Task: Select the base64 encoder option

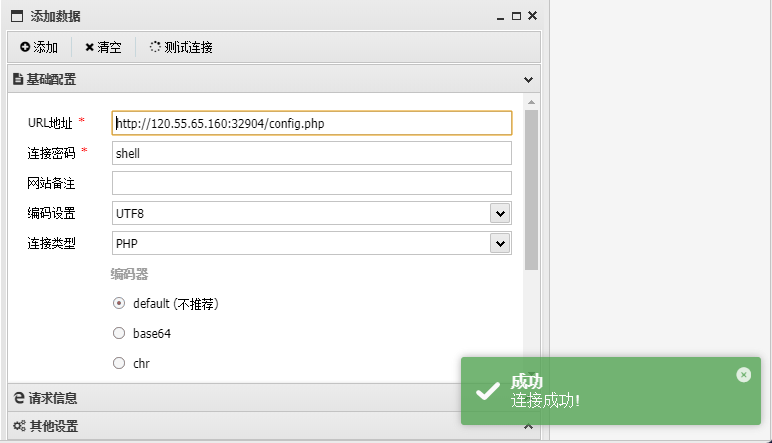Action: pyautogui.click(x=119, y=333)
